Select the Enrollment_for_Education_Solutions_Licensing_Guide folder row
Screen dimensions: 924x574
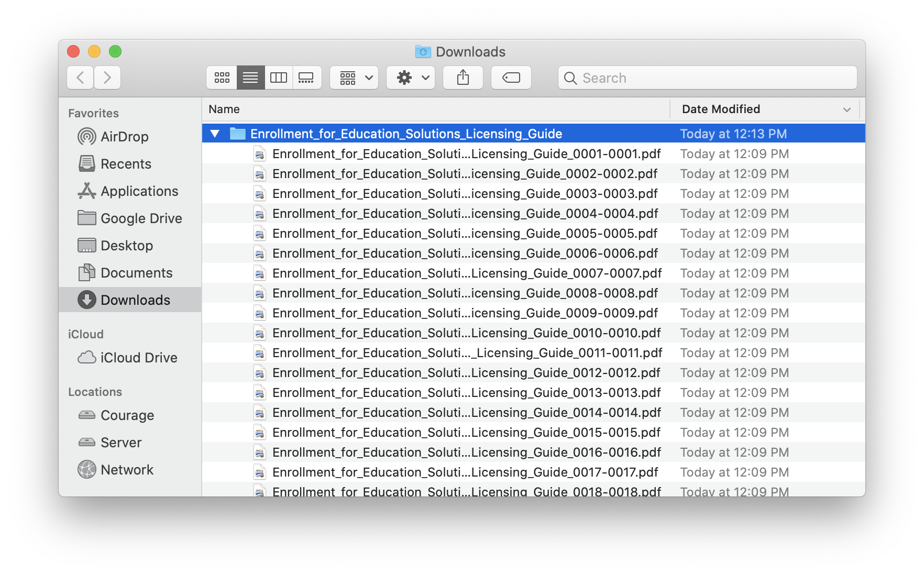pyautogui.click(x=533, y=134)
